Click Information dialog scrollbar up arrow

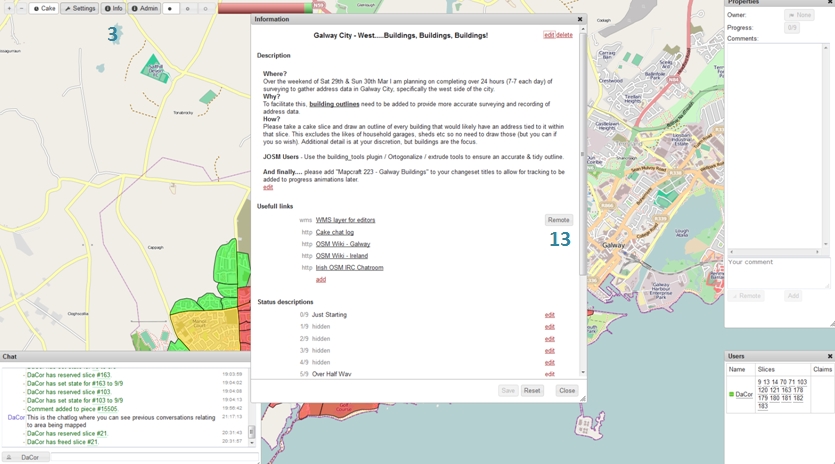(x=583, y=29)
